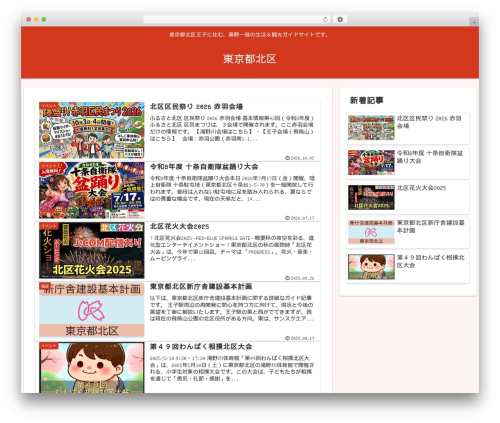Click sidebar thumbnail for 十条自衛隊盆踊り大会
500x423 pixels.
(371, 162)
